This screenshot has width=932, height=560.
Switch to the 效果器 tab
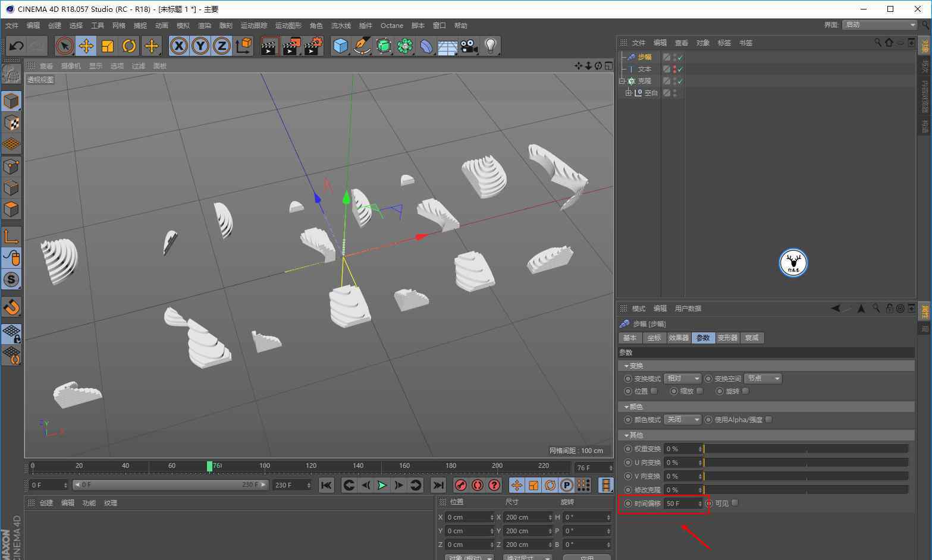(679, 338)
